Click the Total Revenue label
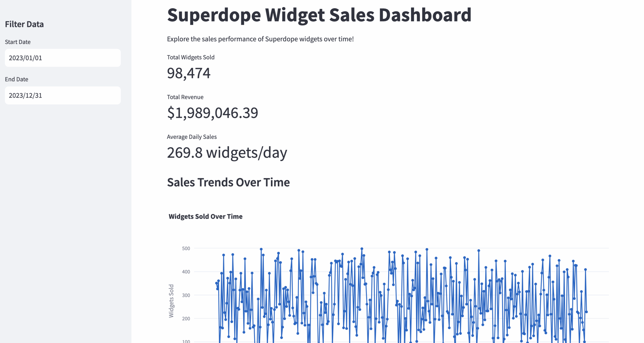This screenshot has width=644, height=343. tap(185, 97)
